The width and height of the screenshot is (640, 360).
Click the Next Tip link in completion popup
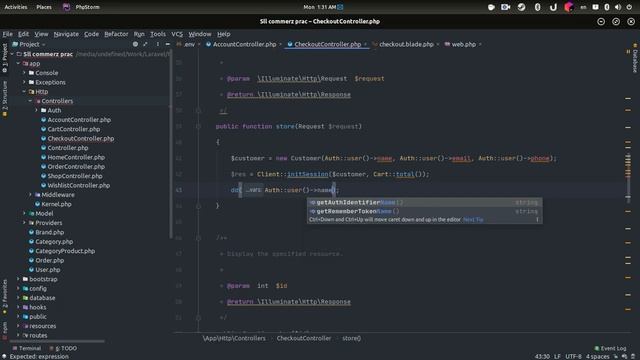tap(473, 220)
